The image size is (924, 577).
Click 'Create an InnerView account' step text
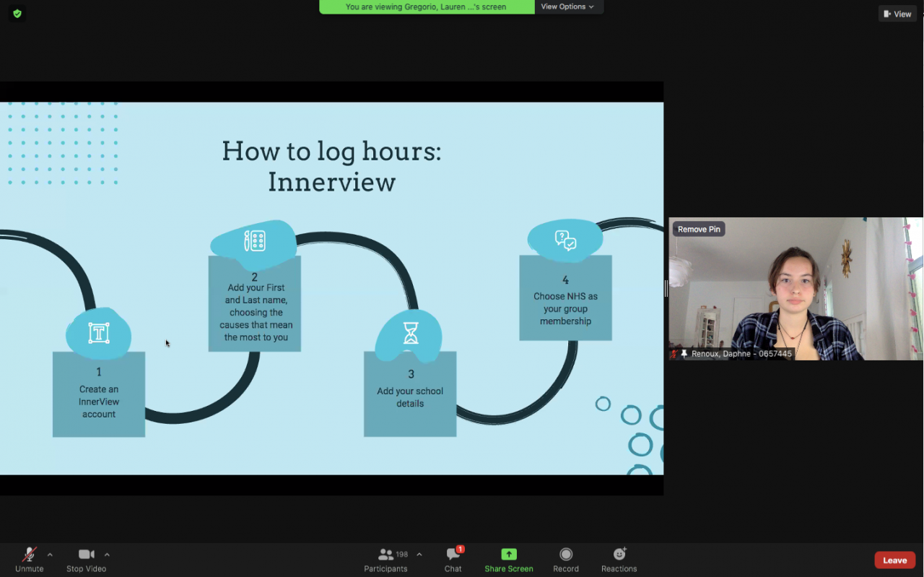(x=99, y=402)
